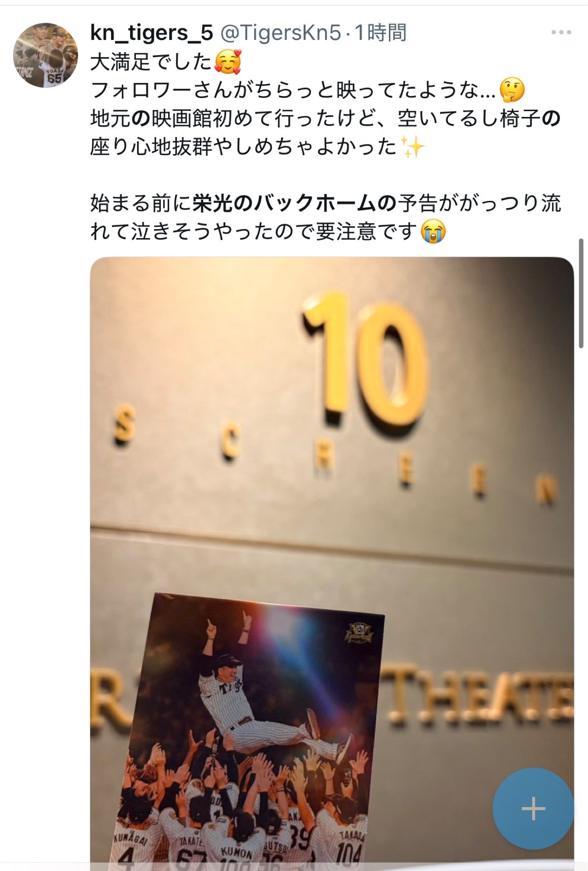Tap the blue compose tweet plus button
The width and height of the screenshot is (588, 871).
(533, 808)
